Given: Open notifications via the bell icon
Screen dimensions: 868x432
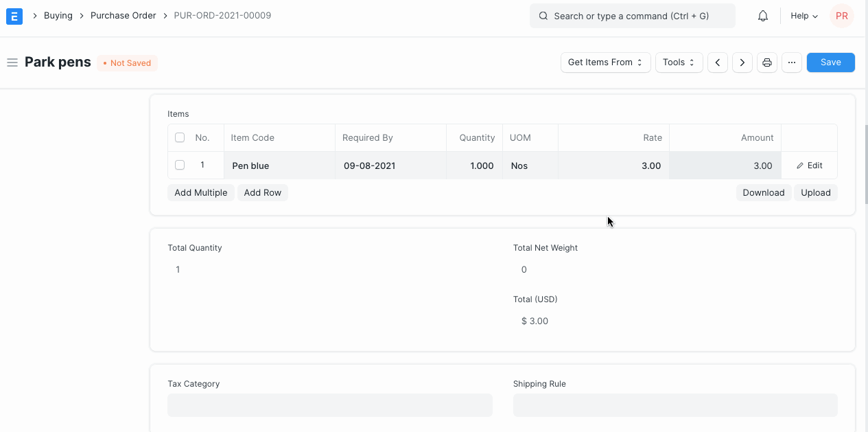Looking at the screenshot, I should pos(762,15).
